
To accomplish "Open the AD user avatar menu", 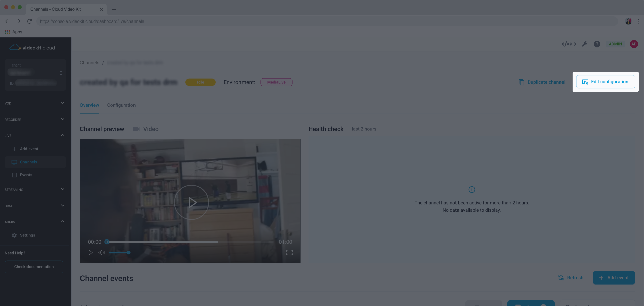I will click(634, 44).
